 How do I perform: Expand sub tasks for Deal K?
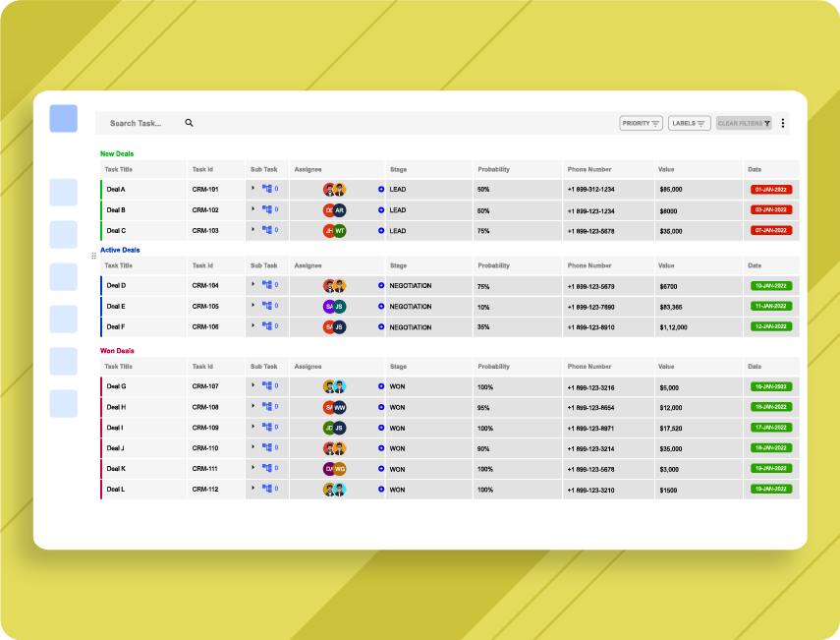tap(254, 469)
